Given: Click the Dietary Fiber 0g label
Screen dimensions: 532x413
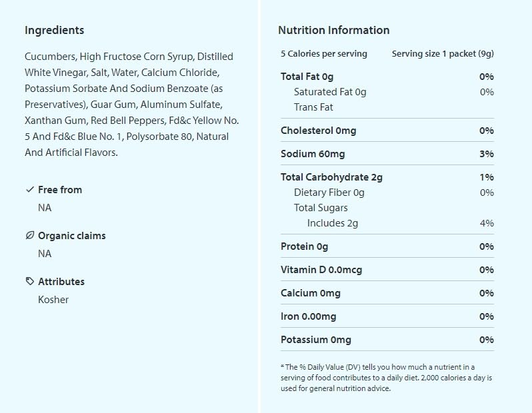Looking at the screenshot, I should point(329,193).
